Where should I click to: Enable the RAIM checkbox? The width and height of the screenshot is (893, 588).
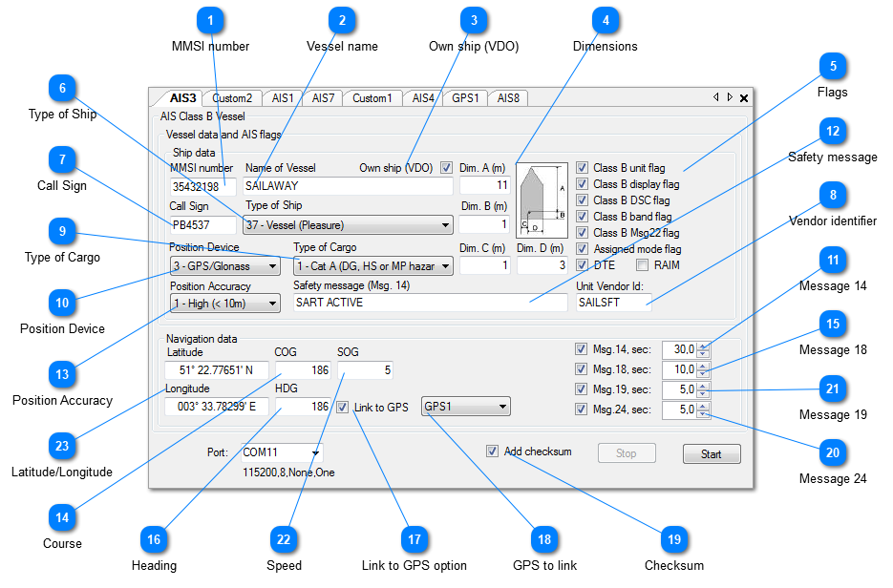[643, 264]
